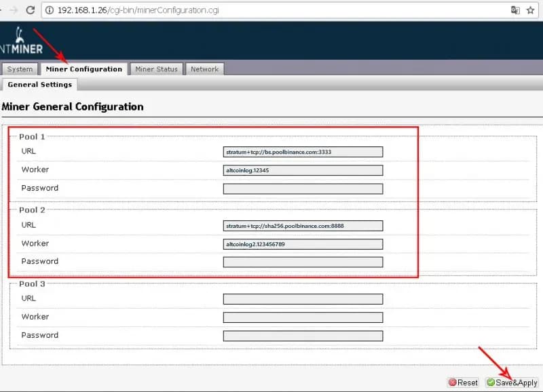Focus the Pool 2 Worker field

click(303, 244)
